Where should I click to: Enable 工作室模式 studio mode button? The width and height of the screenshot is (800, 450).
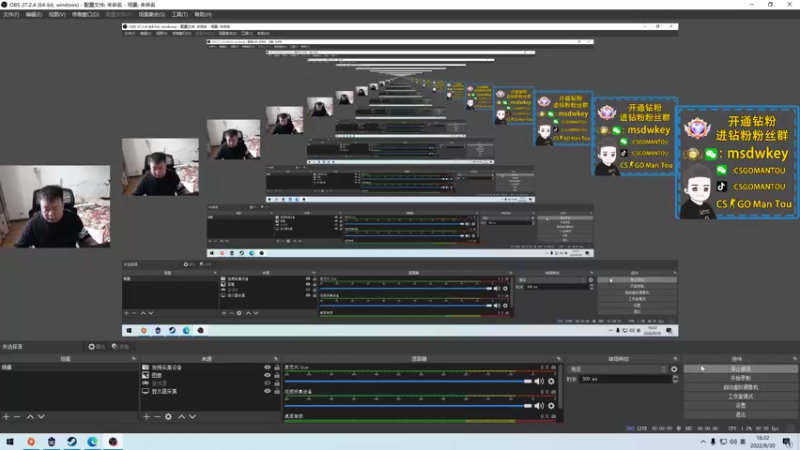click(x=740, y=396)
